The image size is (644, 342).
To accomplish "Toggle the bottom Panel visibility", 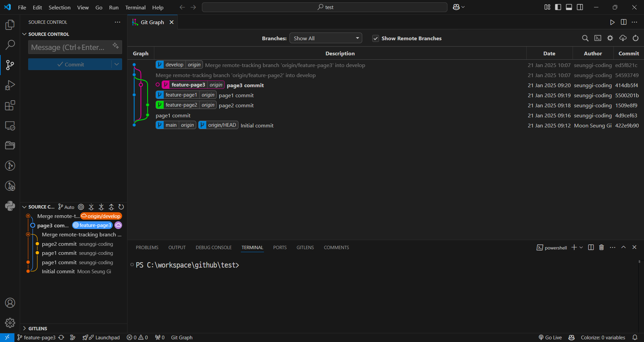I will pos(569,7).
